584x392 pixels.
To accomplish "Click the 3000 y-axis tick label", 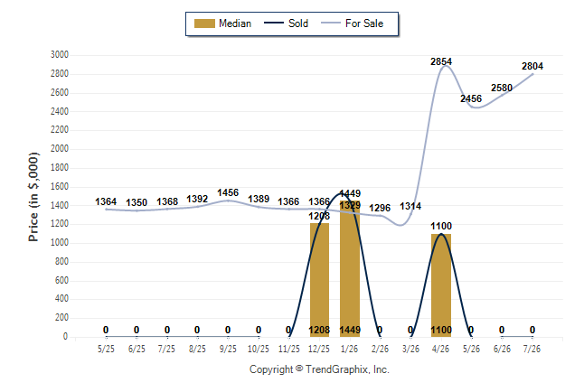I will click(60, 55).
